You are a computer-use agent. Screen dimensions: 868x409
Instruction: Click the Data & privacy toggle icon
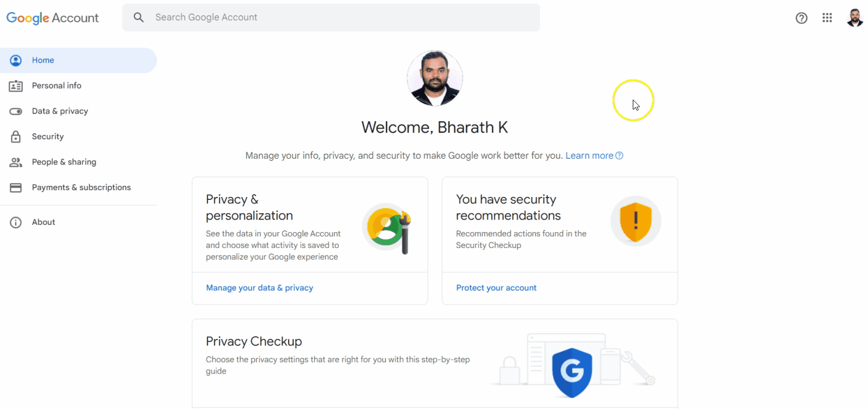click(x=16, y=111)
